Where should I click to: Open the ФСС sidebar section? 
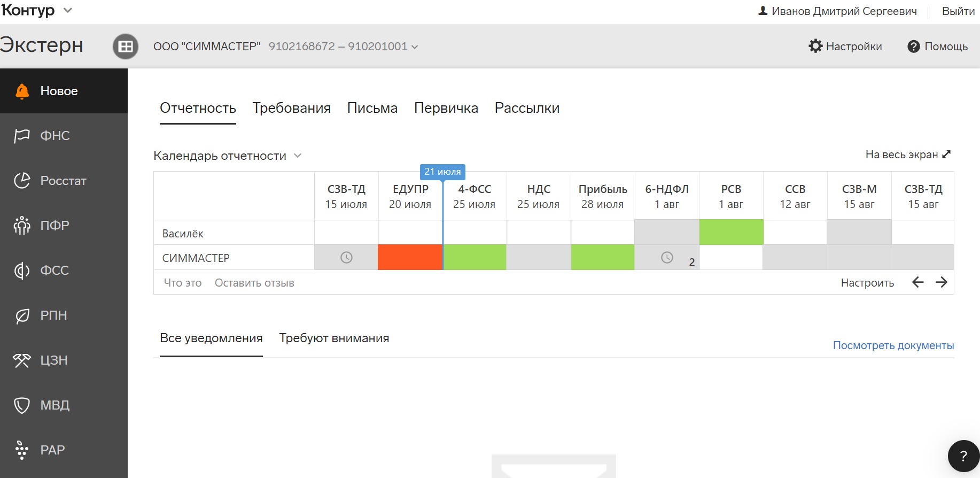[64, 271]
